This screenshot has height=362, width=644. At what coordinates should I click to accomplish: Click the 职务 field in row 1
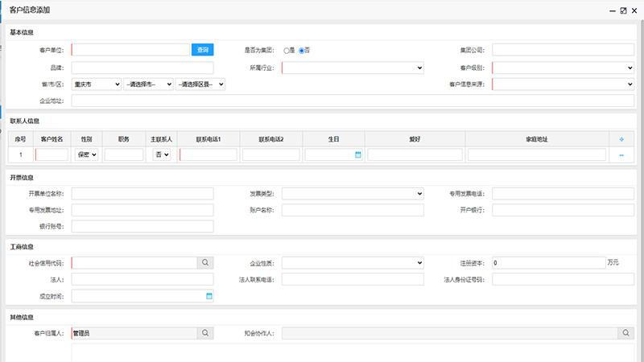[x=124, y=154]
